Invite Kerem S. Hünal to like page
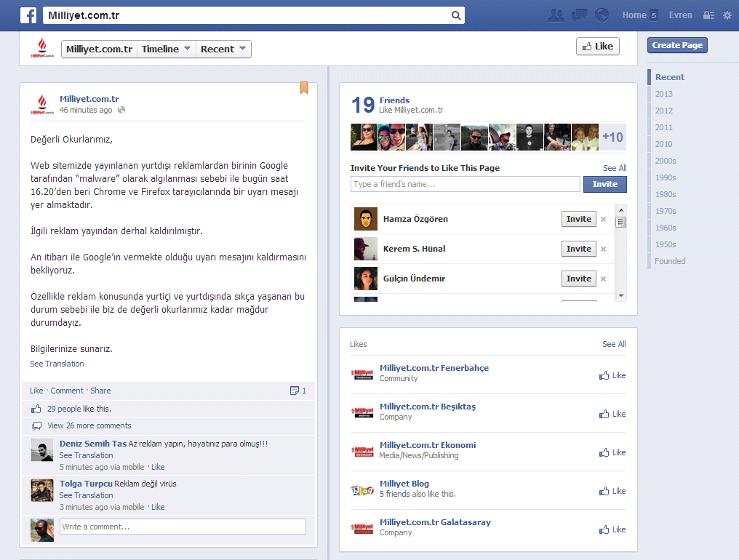 click(x=579, y=249)
